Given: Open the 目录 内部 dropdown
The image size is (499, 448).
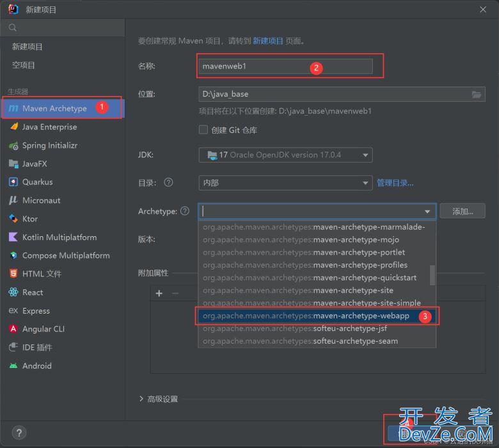Looking at the screenshot, I should [x=285, y=183].
